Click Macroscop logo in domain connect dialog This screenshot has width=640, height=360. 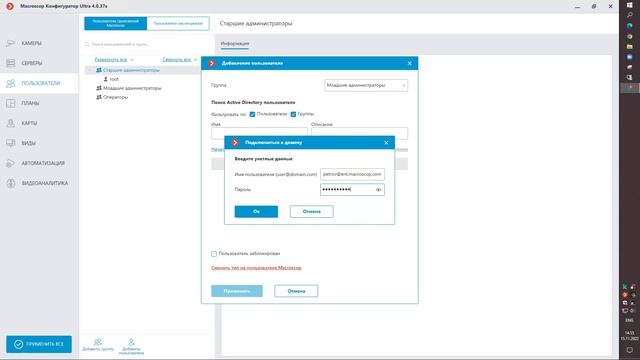(x=235, y=142)
